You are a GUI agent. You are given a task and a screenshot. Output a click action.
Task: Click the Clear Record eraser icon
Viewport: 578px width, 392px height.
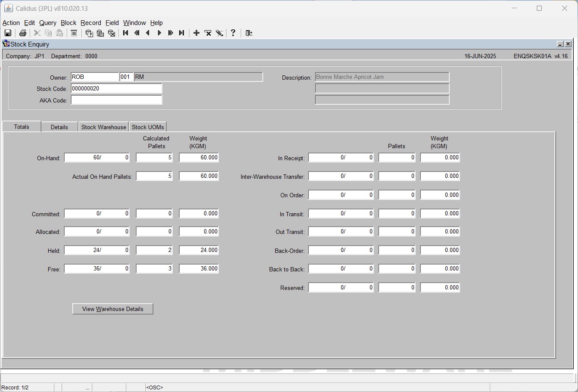pyautogui.click(x=220, y=33)
